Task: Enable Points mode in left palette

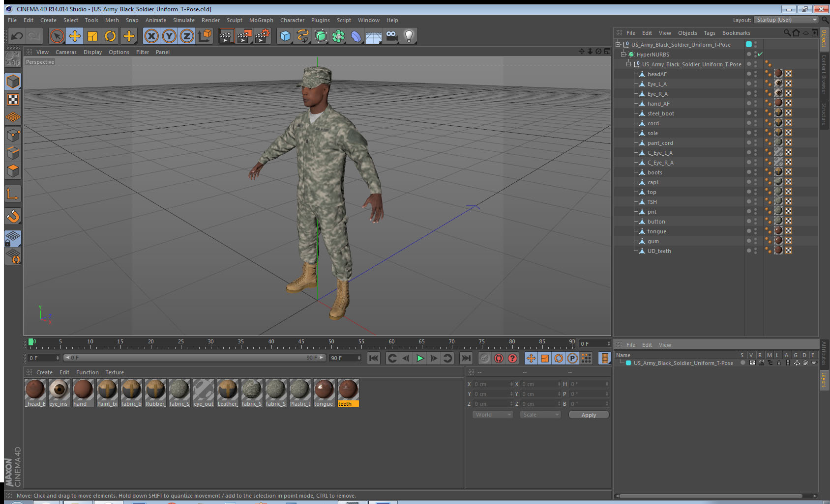Action: 13,135
